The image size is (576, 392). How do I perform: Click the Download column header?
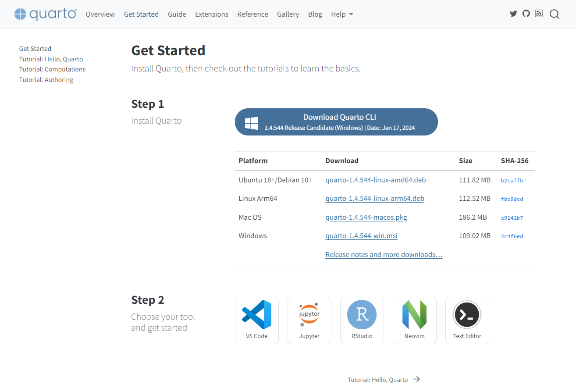342,160
